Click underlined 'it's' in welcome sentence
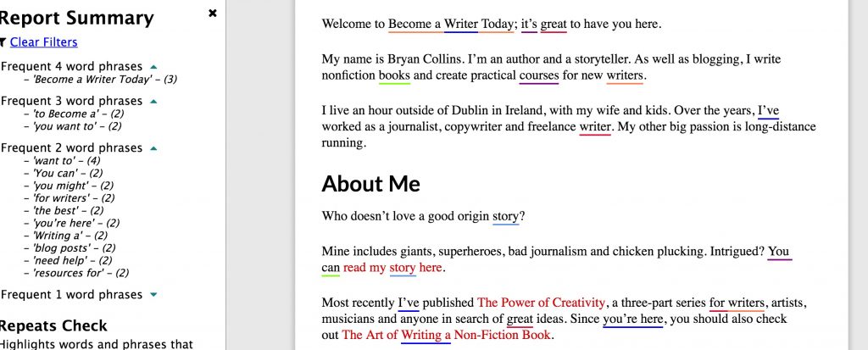Screen dimensions: 868x350 (x=529, y=25)
